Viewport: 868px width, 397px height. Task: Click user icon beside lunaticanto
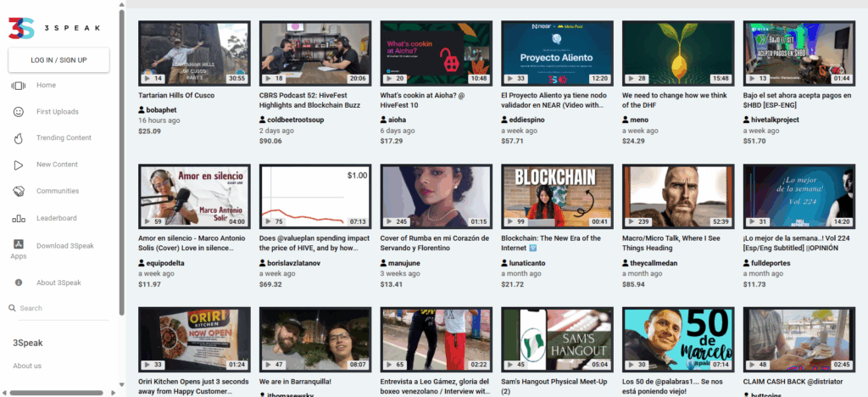(x=504, y=263)
